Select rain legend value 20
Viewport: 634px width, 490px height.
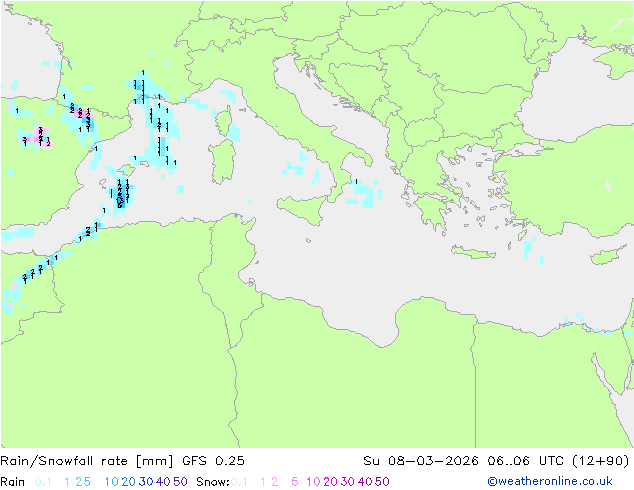tap(129, 482)
